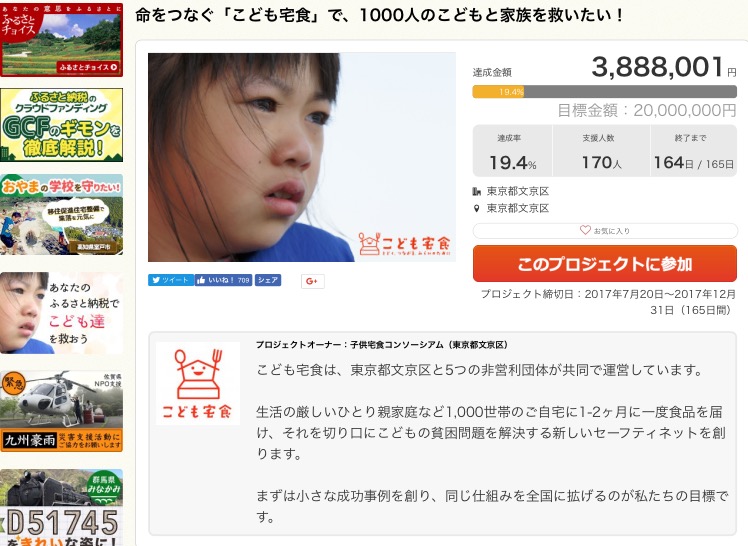Open the 九州豪雨 disaster support banner
Screen dimensions: 748x546
click(62, 411)
